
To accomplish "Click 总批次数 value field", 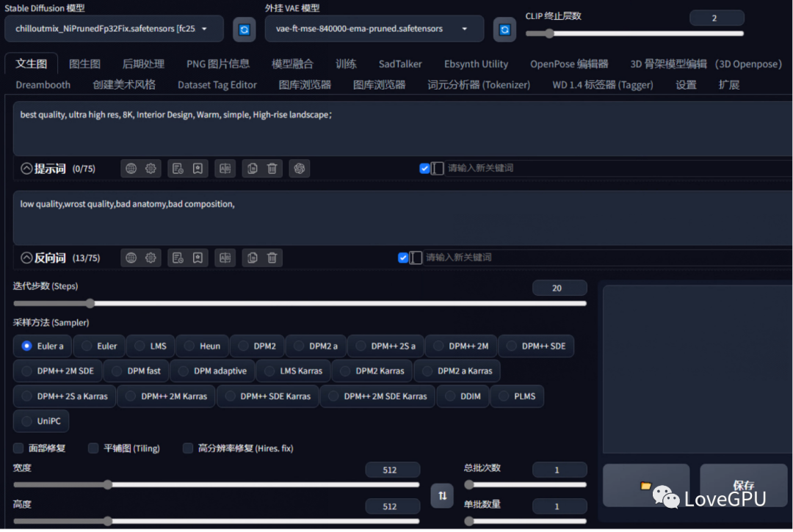I will click(x=560, y=470).
